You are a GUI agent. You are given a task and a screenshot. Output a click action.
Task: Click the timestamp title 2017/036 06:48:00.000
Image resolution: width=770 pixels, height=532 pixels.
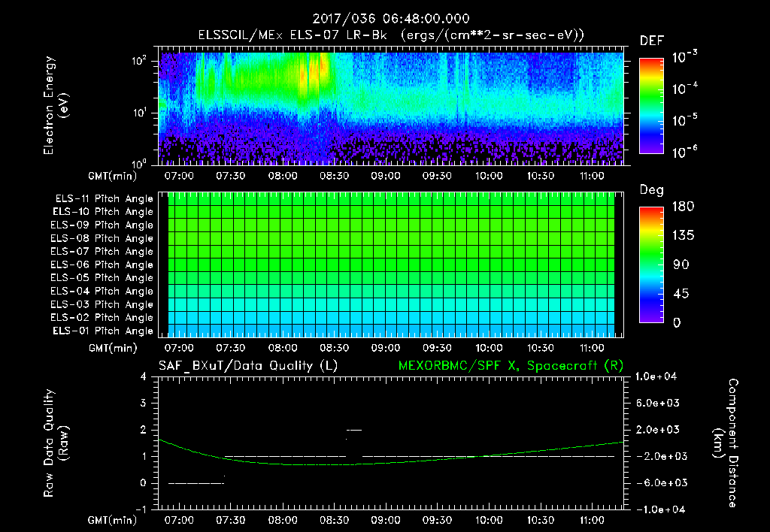391,19
